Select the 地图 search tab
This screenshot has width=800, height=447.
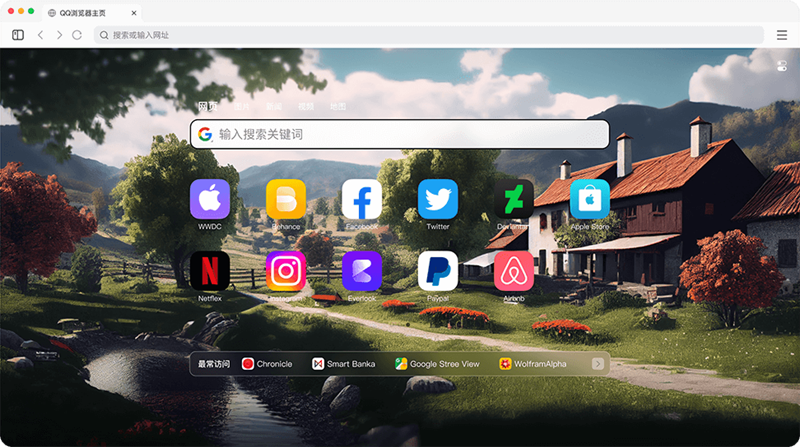(338, 106)
